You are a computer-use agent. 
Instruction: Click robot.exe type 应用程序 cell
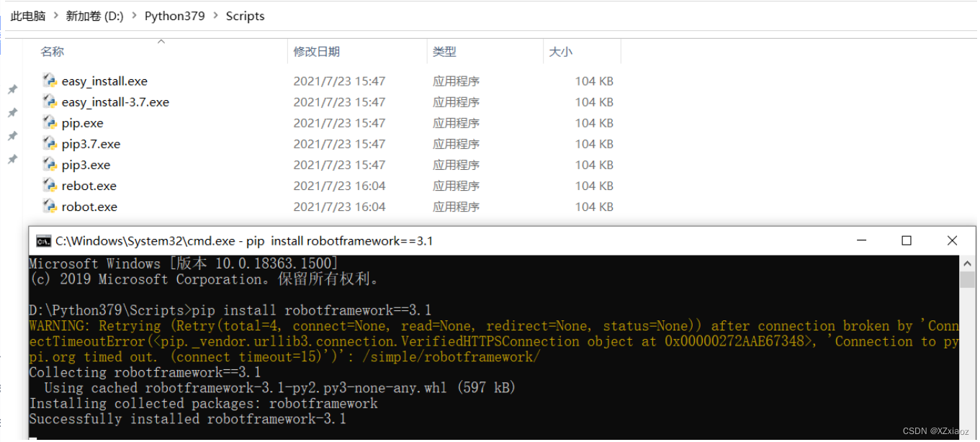click(x=456, y=207)
